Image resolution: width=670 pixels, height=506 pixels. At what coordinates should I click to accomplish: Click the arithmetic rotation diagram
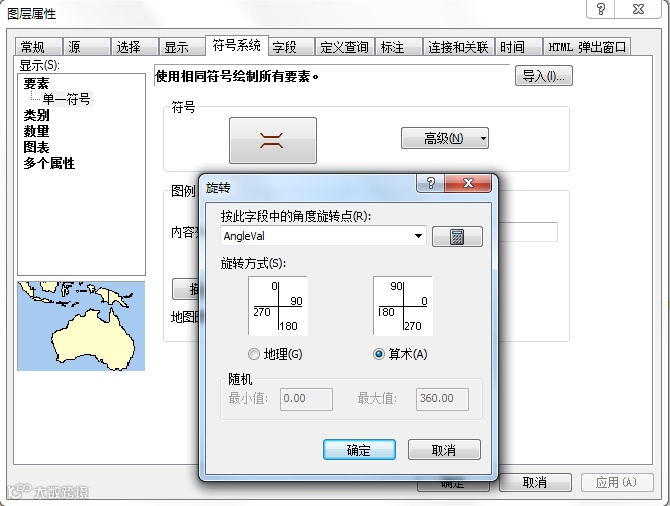click(x=403, y=306)
